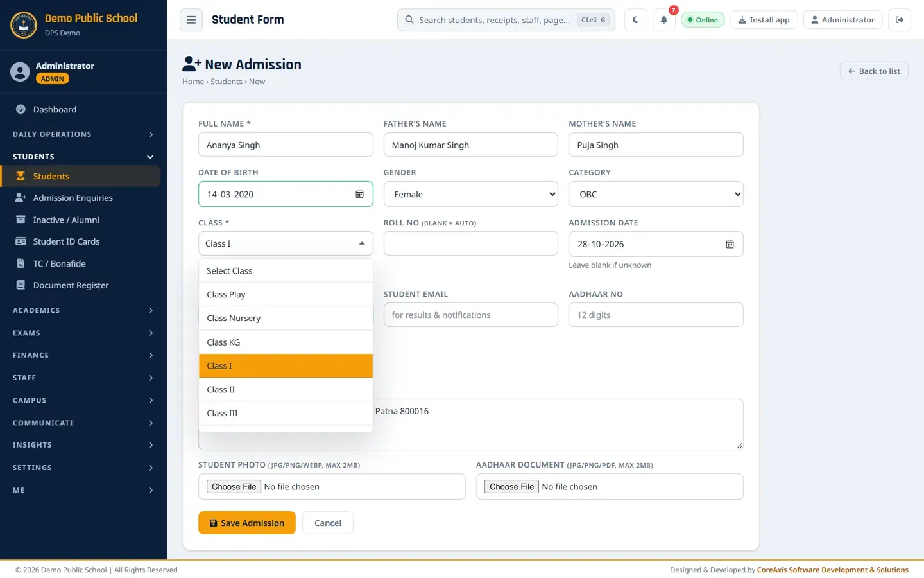Open Administrator account menu button
Screen dimensions: 924x578
click(843, 20)
